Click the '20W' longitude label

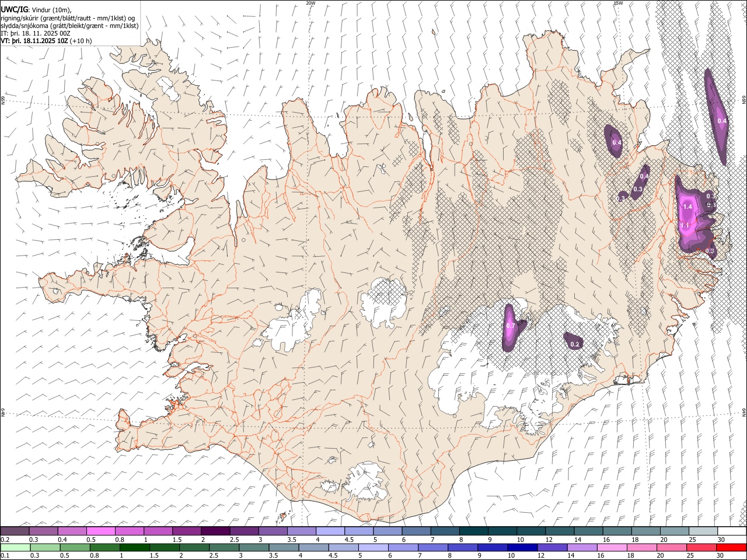(x=310, y=3)
